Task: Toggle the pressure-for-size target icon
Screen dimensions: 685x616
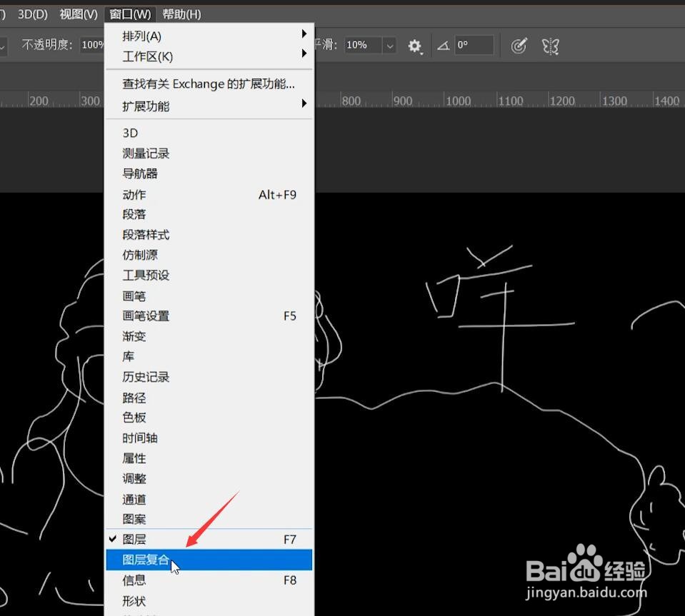Action: [519, 46]
